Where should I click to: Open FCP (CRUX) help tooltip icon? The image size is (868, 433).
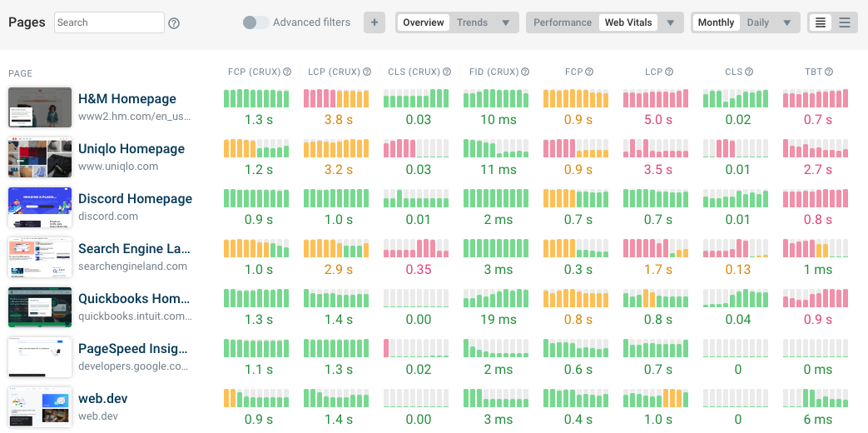pos(287,72)
